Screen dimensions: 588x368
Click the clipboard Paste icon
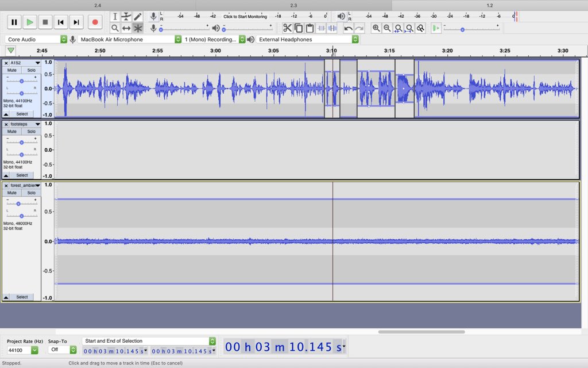coord(310,28)
